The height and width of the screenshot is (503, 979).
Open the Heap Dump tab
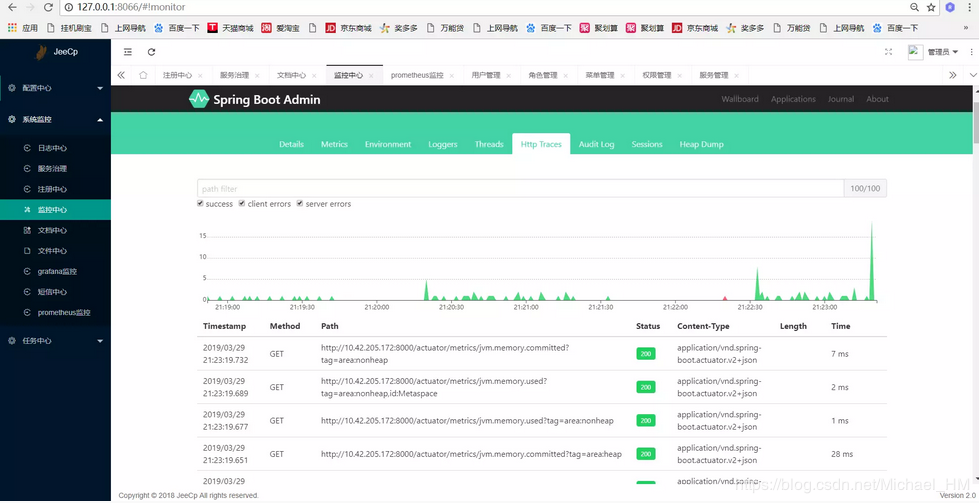click(x=701, y=144)
